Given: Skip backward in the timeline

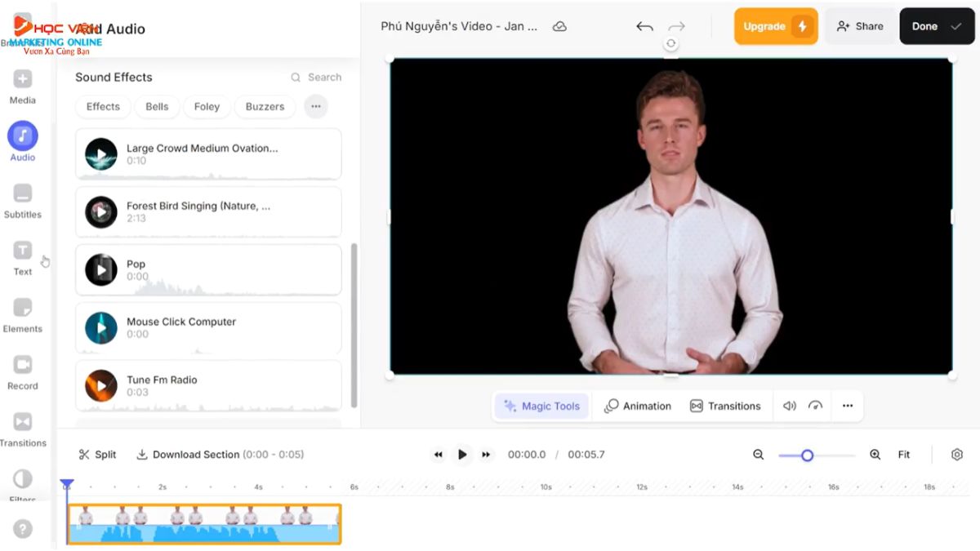Looking at the screenshot, I should coord(439,455).
